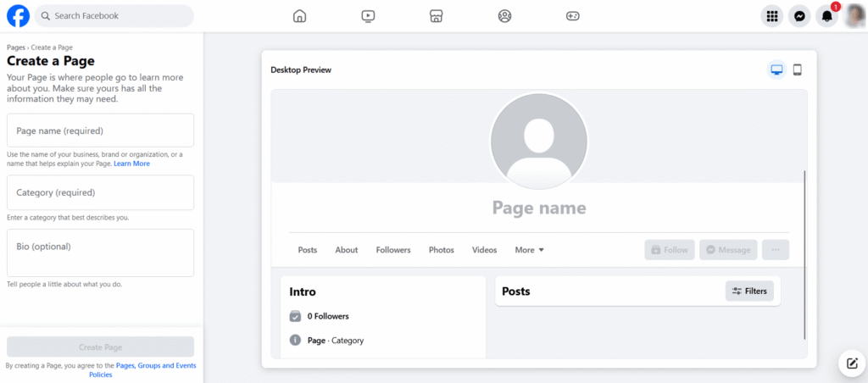Focus the Page name (required) field
The height and width of the screenshot is (383, 868).
101,130
